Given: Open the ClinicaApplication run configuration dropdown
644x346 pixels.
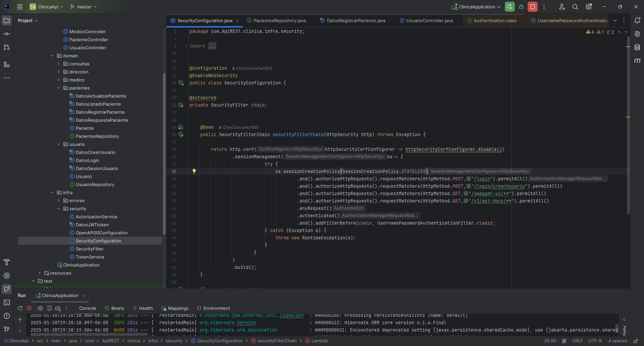Looking at the screenshot, I should (x=476, y=7).
